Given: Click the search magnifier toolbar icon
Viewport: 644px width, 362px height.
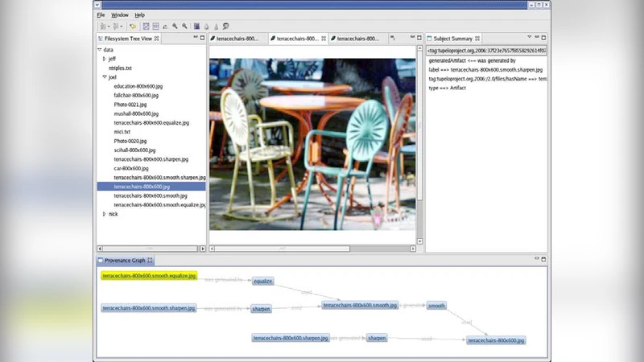Looking at the screenshot, I should (226, 26).
